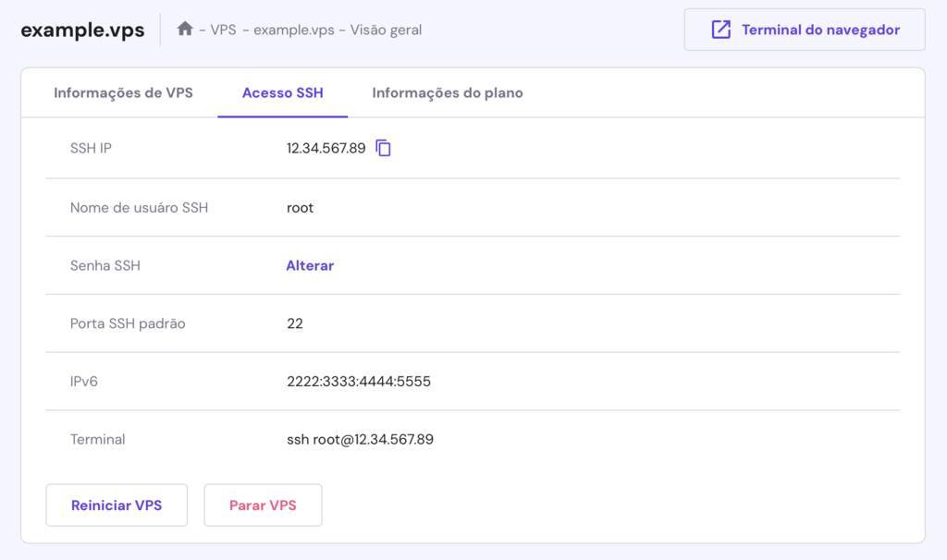Select the copy icon beside 12.34.567.89
The height and width of the screenshot is (560, 947).
384,146
